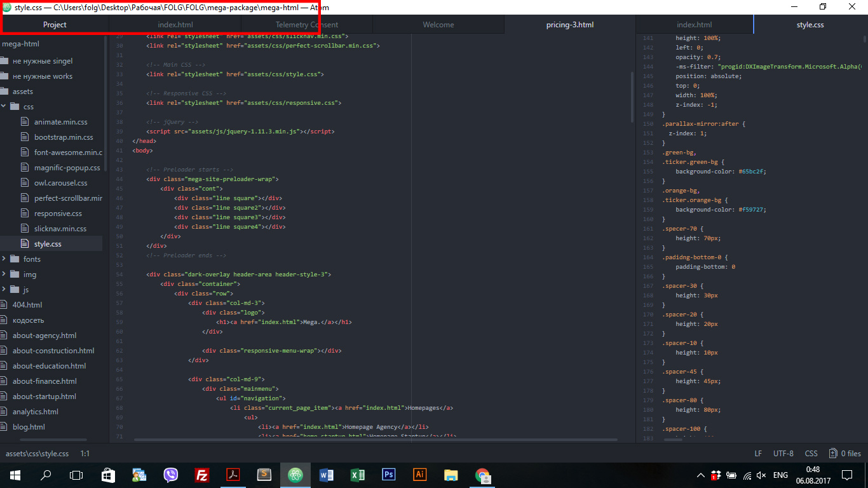Screen dimensions: 868x488
Task: Show hidden system tray icons
Action: (701, 475)
